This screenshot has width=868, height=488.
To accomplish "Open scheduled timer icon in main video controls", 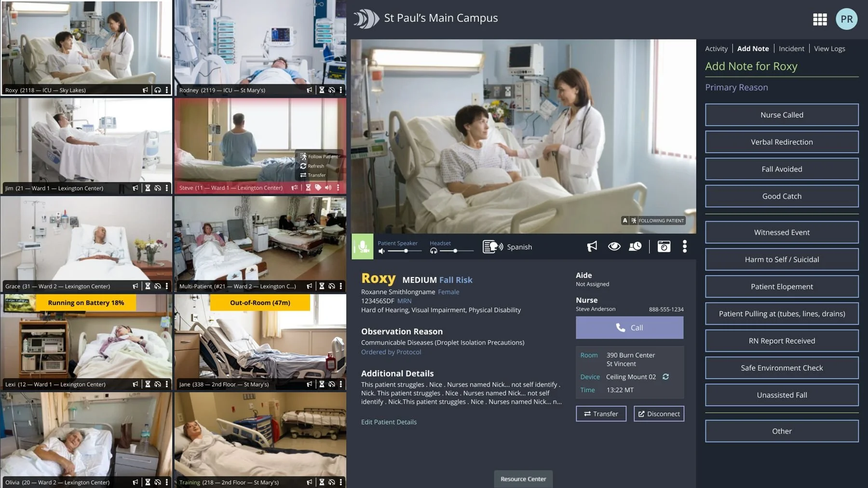I will (x=635, y=247).
